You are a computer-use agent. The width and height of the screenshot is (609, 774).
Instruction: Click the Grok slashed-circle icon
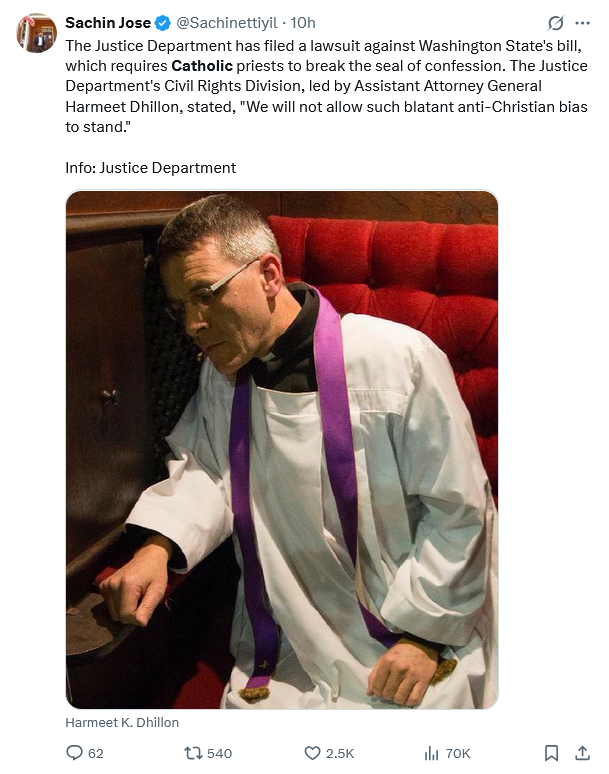pyautogui.click(x=556, y=23)
